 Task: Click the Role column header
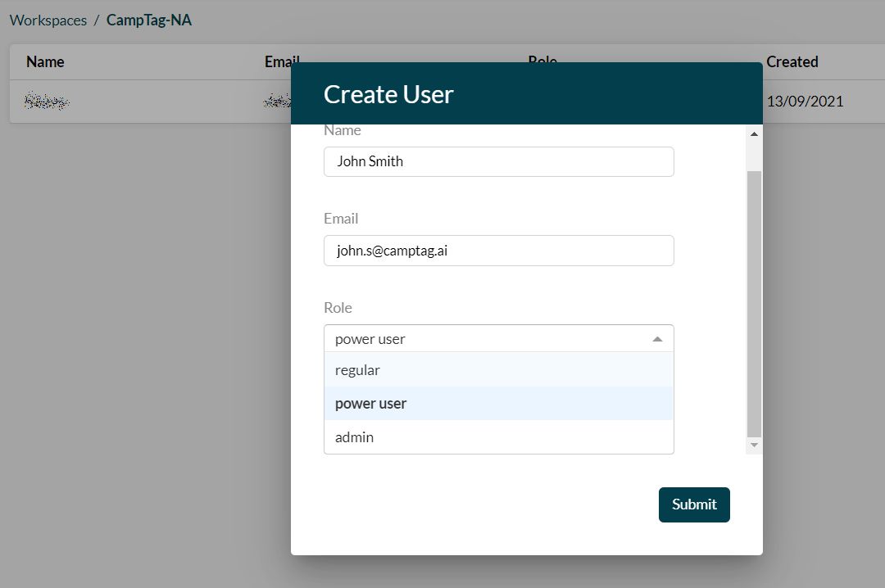point(542,61)
